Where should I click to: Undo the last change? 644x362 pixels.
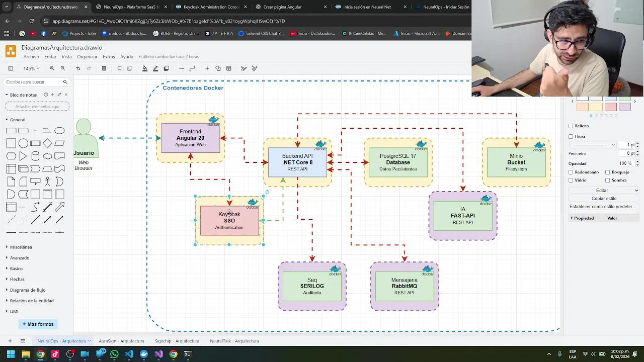[x=78, y=68]
